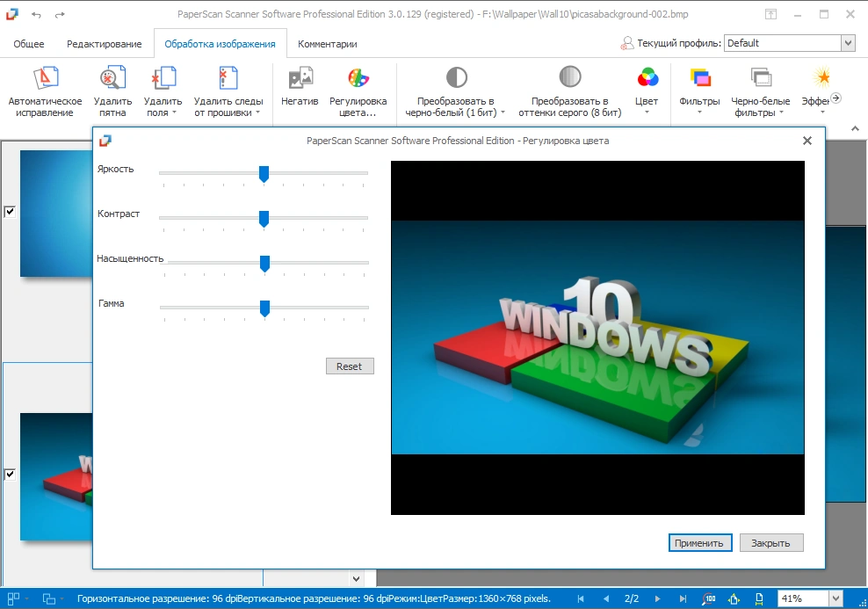Select the Обработка изображения tab
Screen dimensions: 868x609
(x=220, y=44)
